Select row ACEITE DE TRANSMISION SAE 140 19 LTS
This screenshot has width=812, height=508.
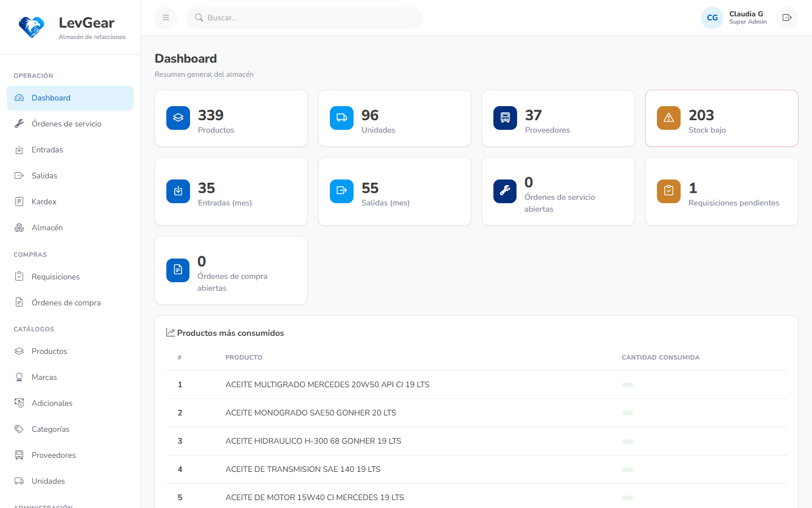(476, 469)
